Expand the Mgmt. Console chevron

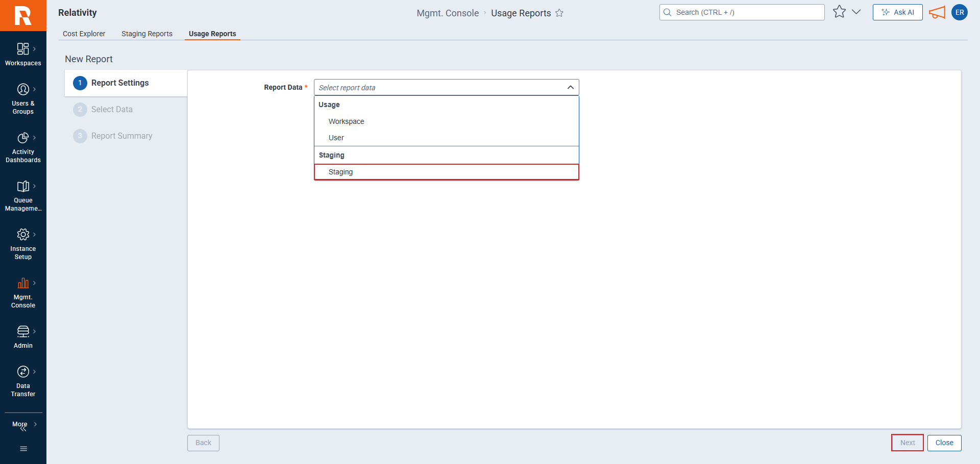(34, 283)
